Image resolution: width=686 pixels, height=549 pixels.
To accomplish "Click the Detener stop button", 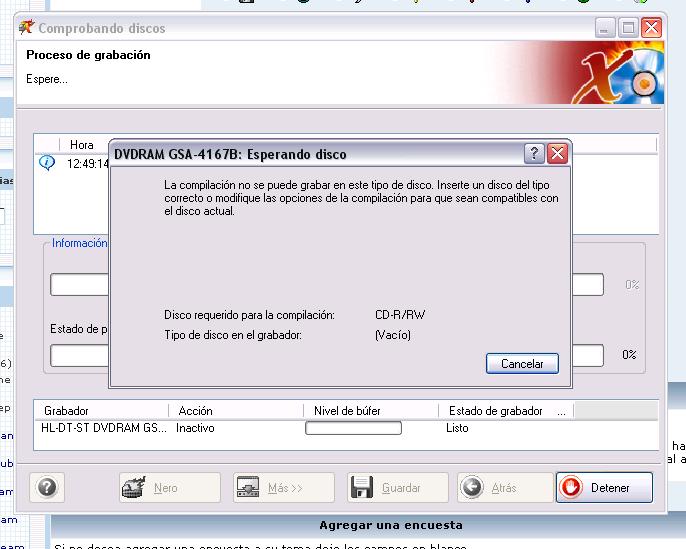I will click(x=604, y=487).
